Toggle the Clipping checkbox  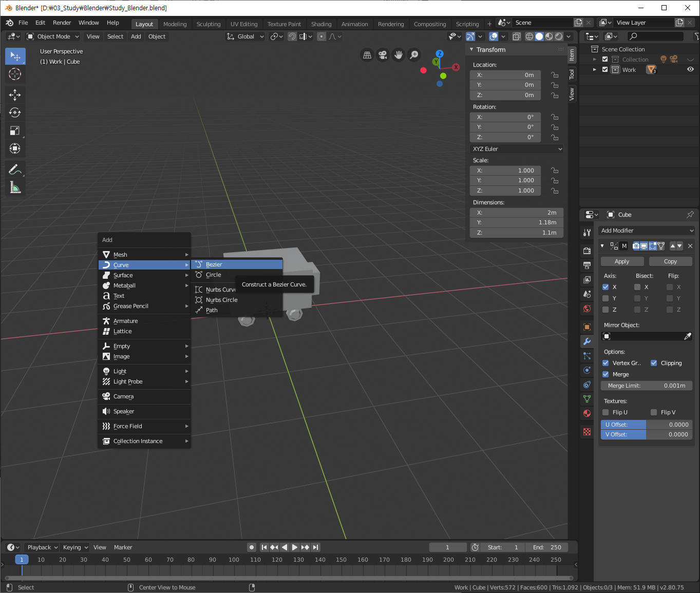coord(654,363)
